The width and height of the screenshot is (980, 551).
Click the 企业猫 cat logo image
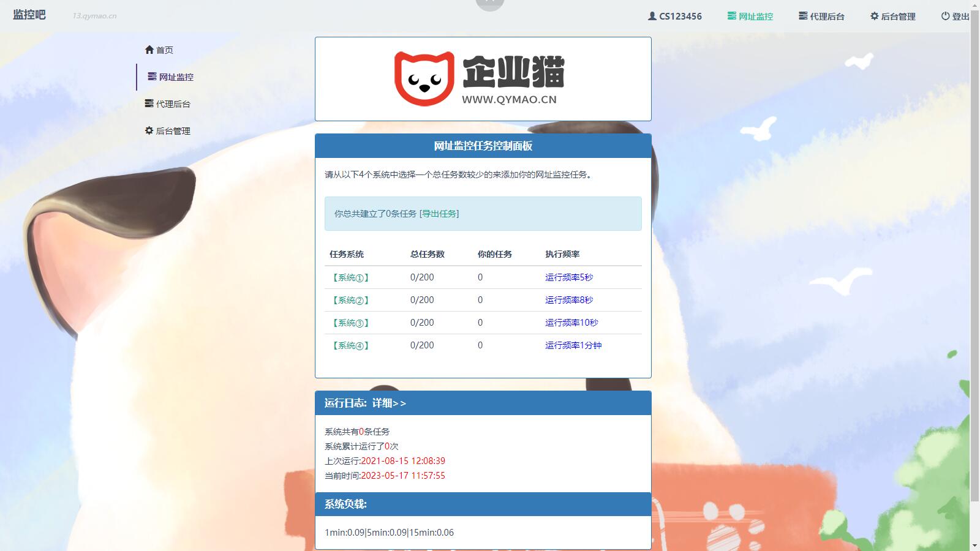click(480, 79)
